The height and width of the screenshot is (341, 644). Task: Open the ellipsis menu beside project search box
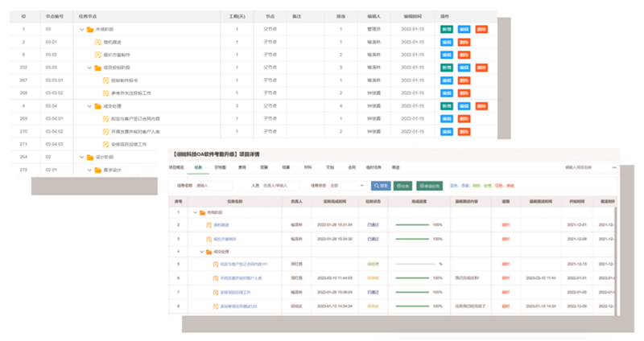(x=614, y=167)
